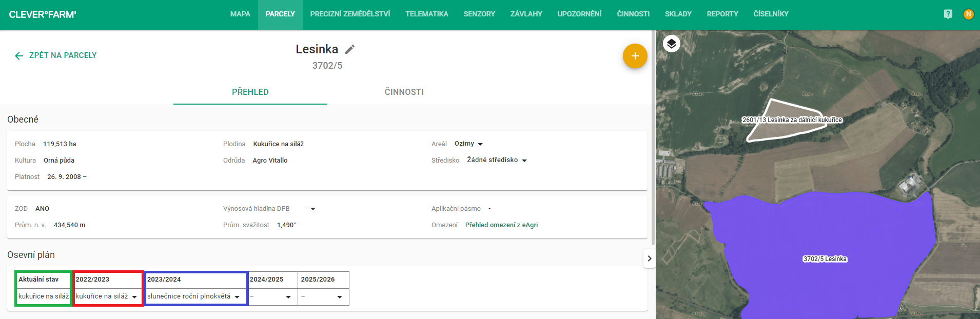
Task: Click the pencil icon to edit Lesinka name
Action: coord(350,49)
